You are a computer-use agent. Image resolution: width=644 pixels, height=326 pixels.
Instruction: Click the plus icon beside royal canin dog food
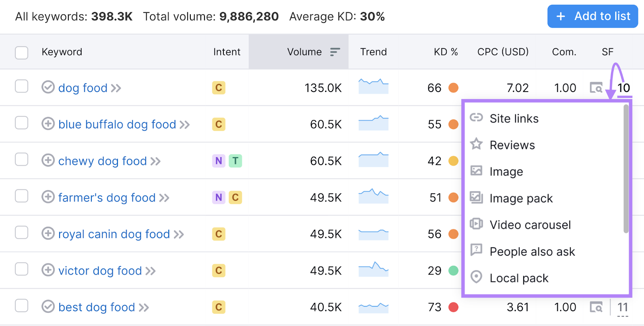pyautogui.click(x=48, y=234)
